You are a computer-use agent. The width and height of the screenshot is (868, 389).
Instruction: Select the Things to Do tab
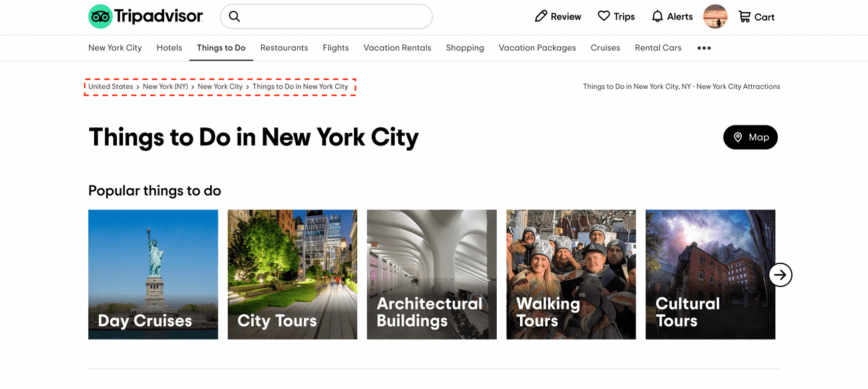coord(221,48)
